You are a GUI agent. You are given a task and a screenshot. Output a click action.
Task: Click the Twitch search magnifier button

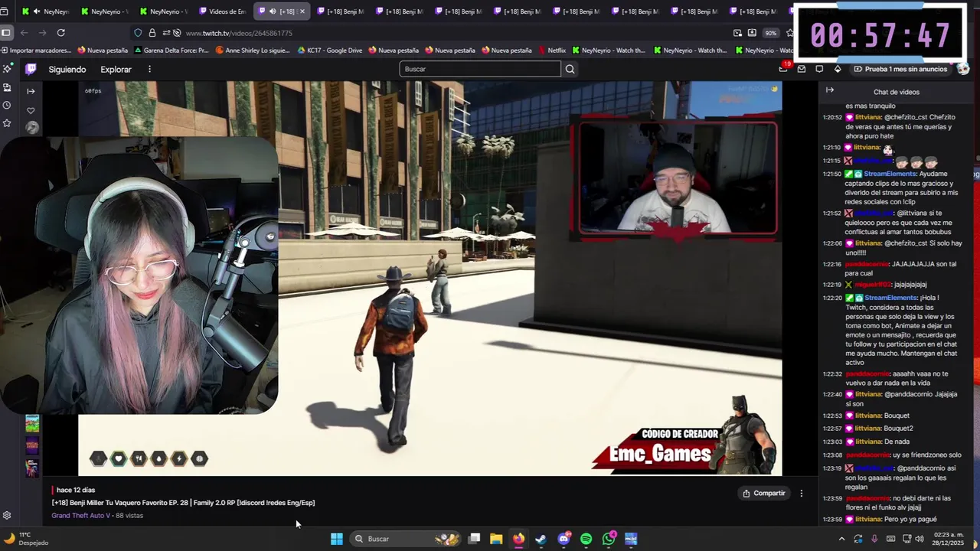pos(570,69)
